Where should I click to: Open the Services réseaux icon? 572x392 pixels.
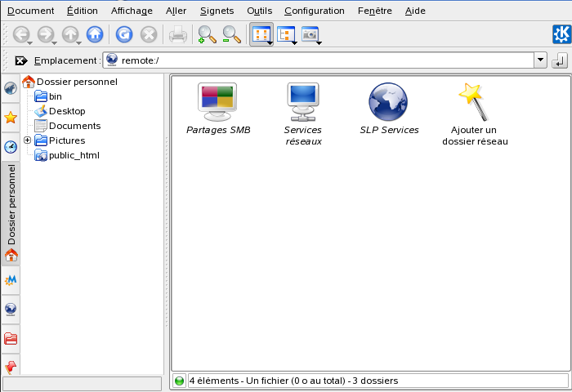pyautogui.click(x=302, y=101)
